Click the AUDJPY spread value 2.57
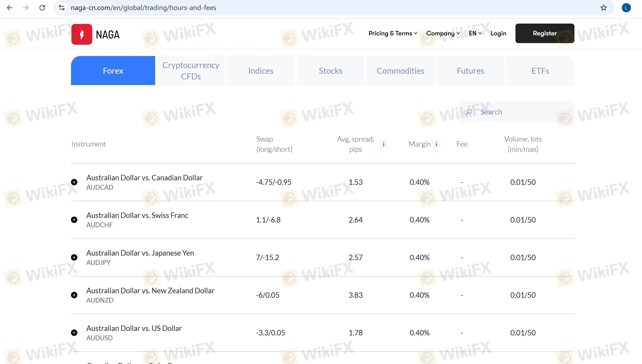The height and width of the screenshot is (364, 642). point(355,257)
